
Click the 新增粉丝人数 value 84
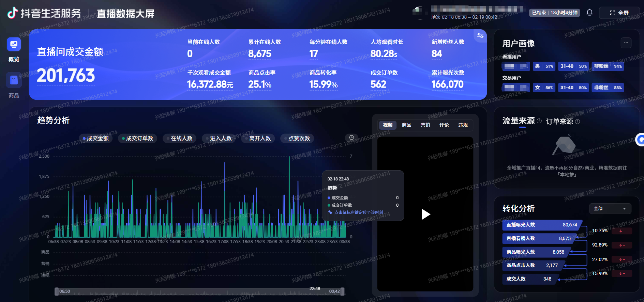pos(437,54)
